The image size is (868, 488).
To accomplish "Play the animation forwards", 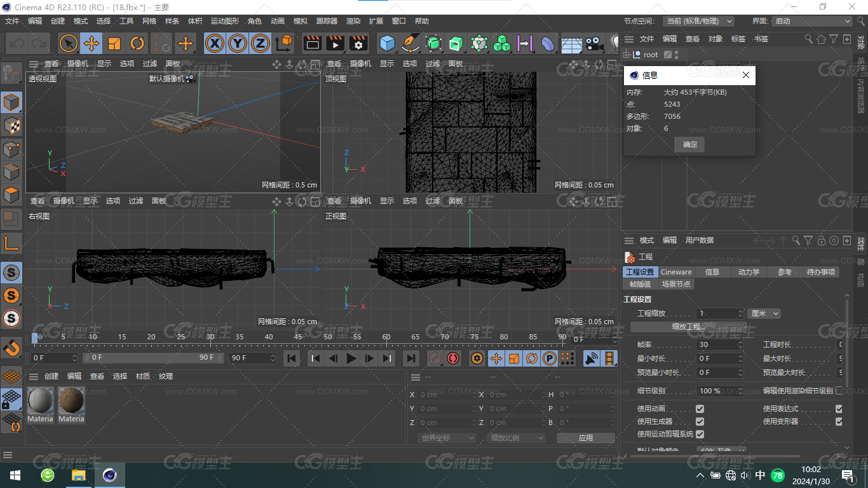I will [x=351, y=358].
